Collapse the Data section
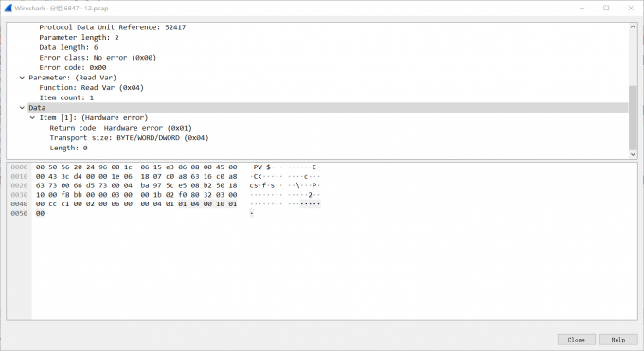This screenshot has width=644, height=351. coord(22,108)
